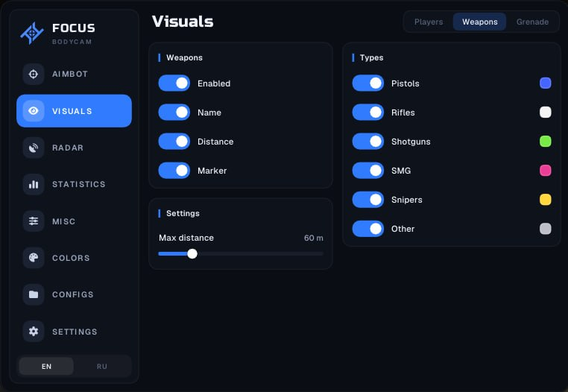The height and width of the screenshot is (392, 568).
Task: Open Settings via its gear icon
Action: (x=34, y=331)
